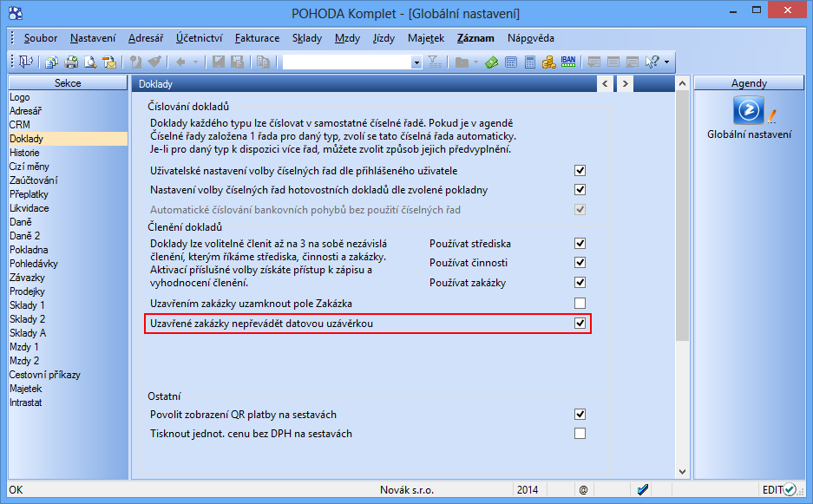The height and width of the screenshot is (504, 813).
Task: Click the filter funnel icon
Action: pos(435,62)
